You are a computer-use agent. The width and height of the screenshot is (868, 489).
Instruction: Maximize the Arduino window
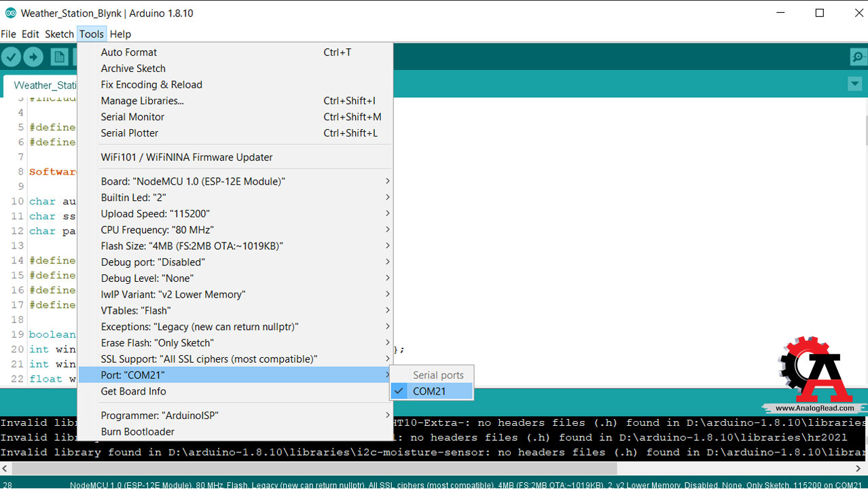pyautogui.click(x=820, y=13)
